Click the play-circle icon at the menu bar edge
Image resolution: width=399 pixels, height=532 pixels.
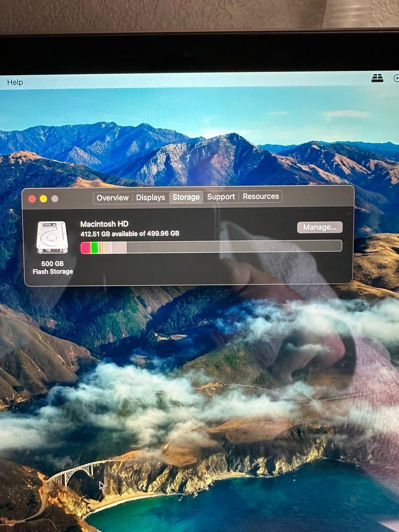(x=396, y=78)
